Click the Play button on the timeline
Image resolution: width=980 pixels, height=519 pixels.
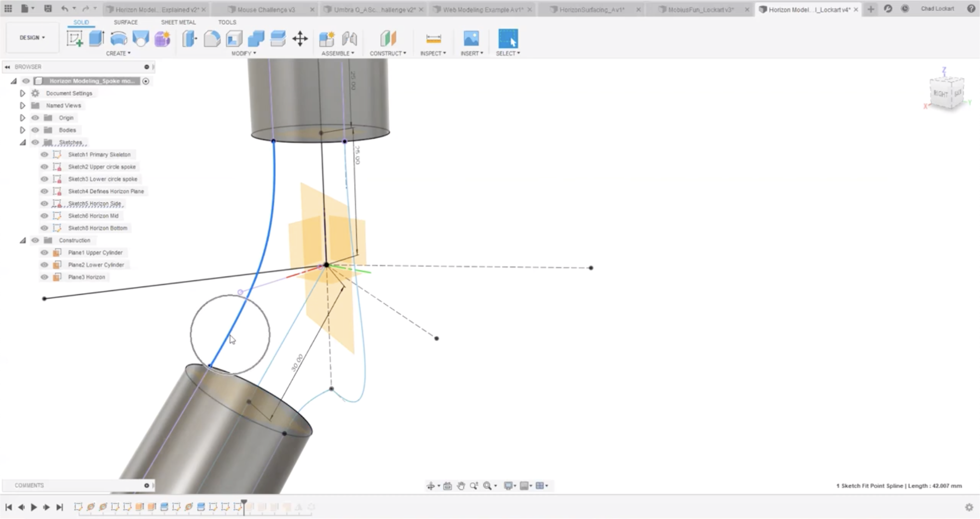pyautogui.click(x=33, y=507)
